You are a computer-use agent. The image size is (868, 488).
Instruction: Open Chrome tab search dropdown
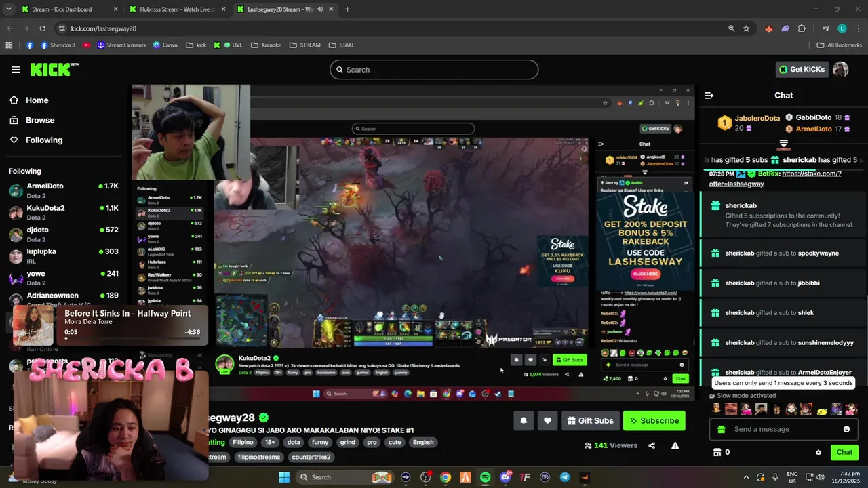[9, 9]
